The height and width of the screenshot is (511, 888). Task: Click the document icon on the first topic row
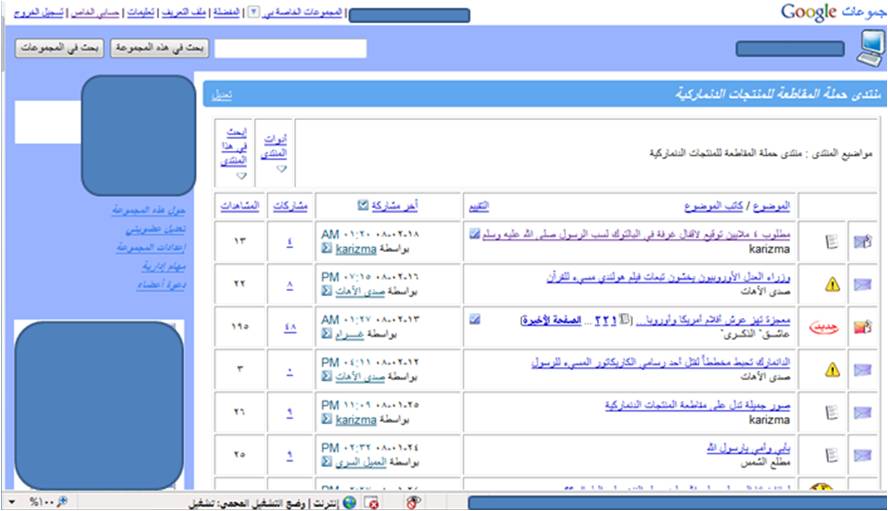click(x=832, y=241)
